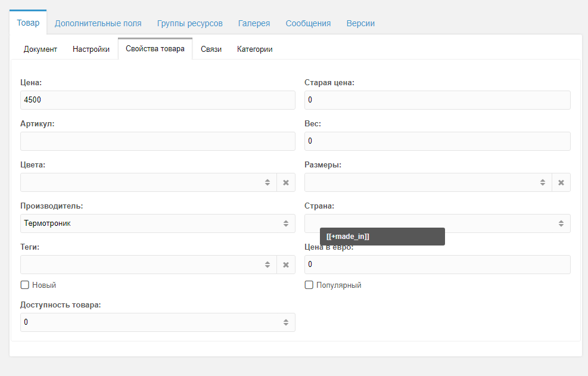Open Теги list via arrows icon
The height and width of the screenshot is (376, 588).
point(267,265)
